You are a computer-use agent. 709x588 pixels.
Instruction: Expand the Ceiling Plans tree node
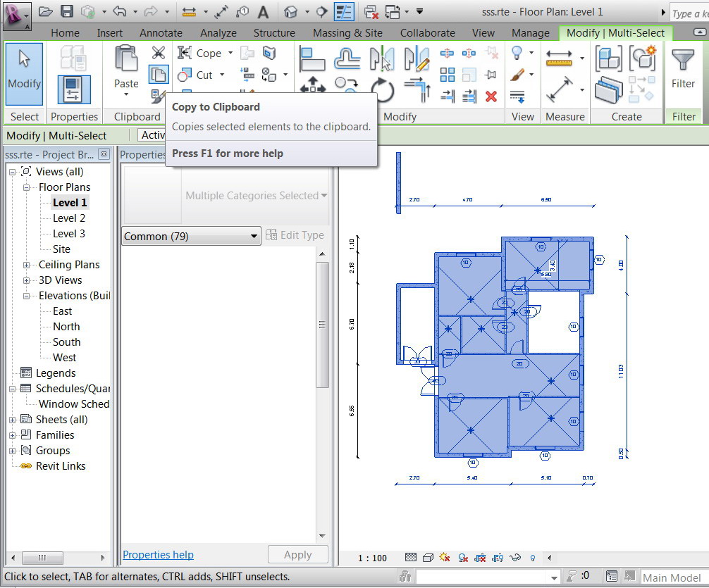(26, 264)
